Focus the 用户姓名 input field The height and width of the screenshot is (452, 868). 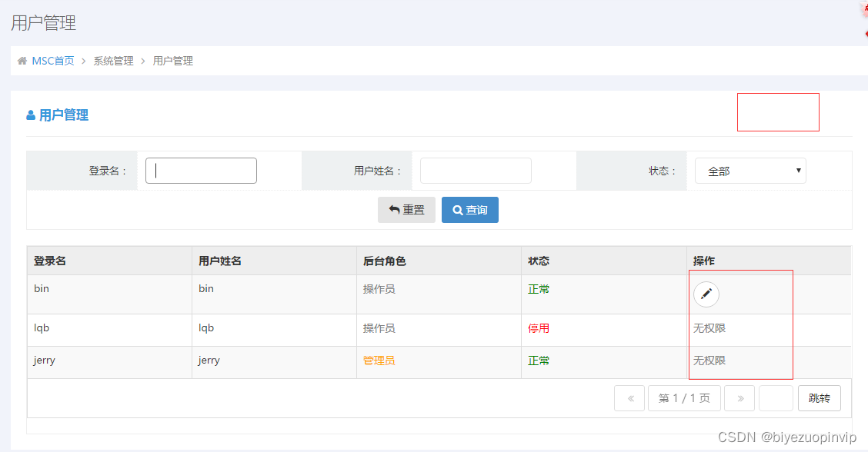(x=476, y=171)
